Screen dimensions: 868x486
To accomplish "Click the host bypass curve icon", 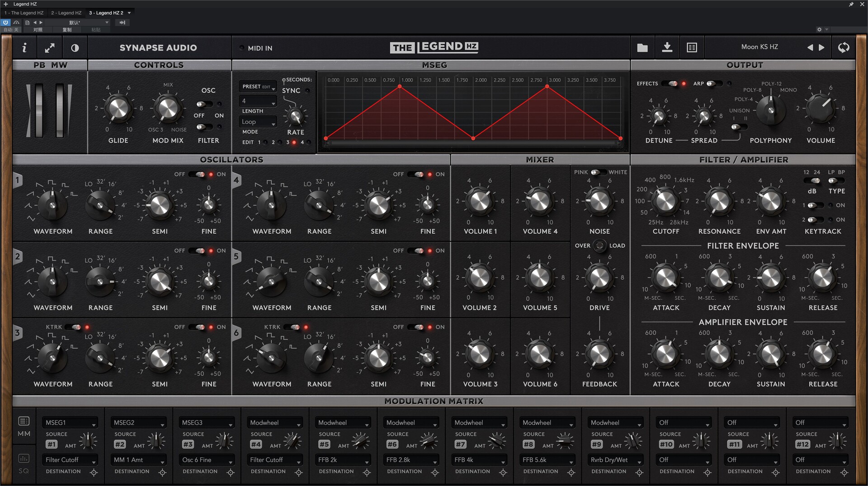I will point(16,22).
